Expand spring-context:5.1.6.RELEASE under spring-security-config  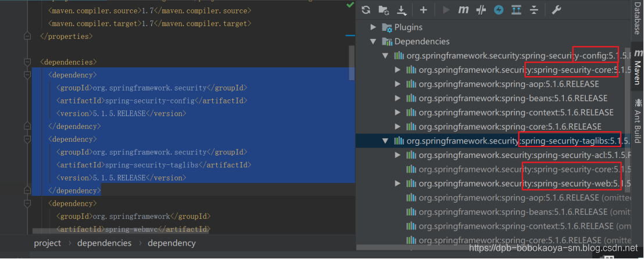click(x=398, y=113)
